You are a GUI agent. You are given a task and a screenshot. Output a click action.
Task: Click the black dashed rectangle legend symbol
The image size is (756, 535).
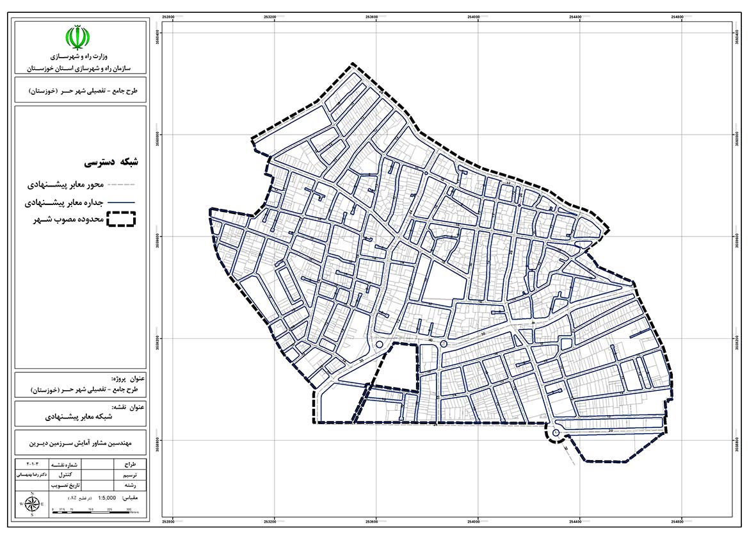point(121,219)
